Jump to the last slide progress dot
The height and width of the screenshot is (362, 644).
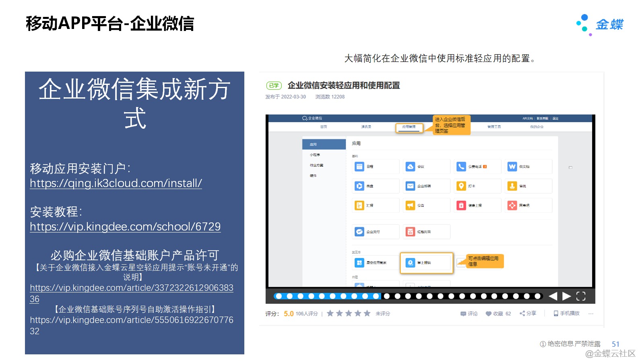tap(537, 296)
